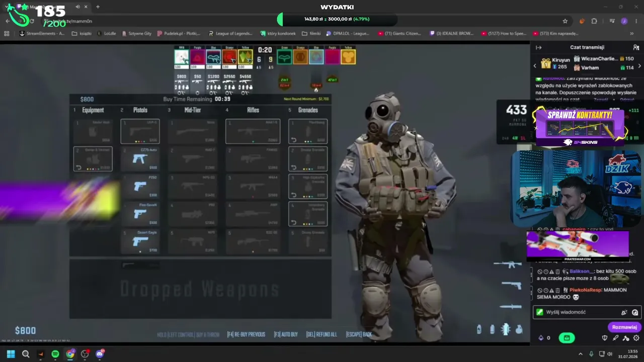Viewport: 644px width, 362px height.
Task: Click the Rifles category header
Action: click(253, 110)
